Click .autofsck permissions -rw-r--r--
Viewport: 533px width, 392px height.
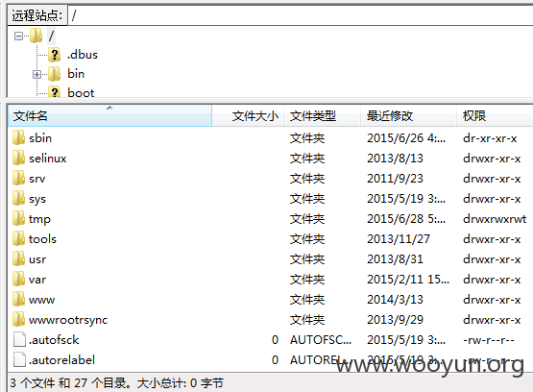[489, 340]
